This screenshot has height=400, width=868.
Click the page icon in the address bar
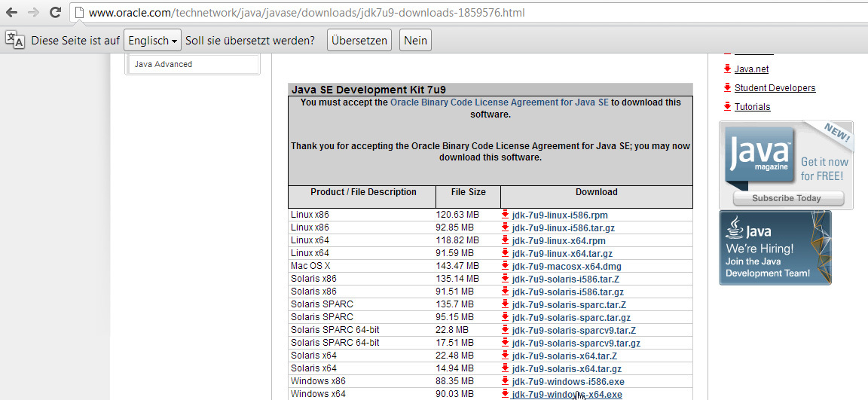80,12
